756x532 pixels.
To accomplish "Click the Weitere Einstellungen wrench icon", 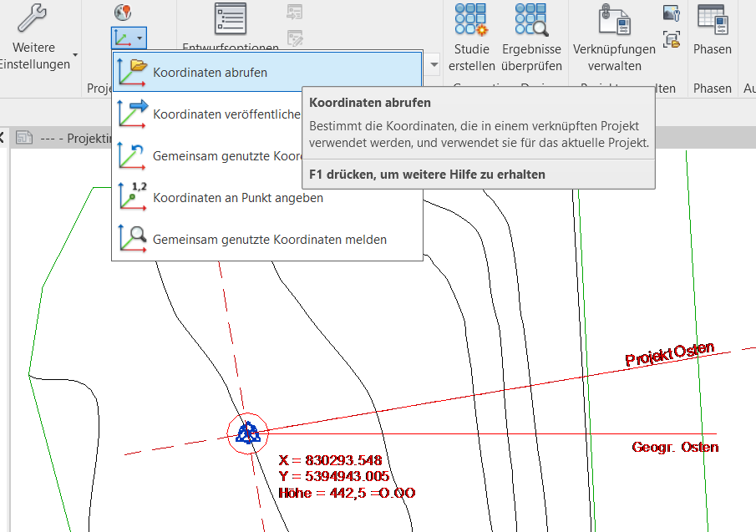I will (33, 18).
